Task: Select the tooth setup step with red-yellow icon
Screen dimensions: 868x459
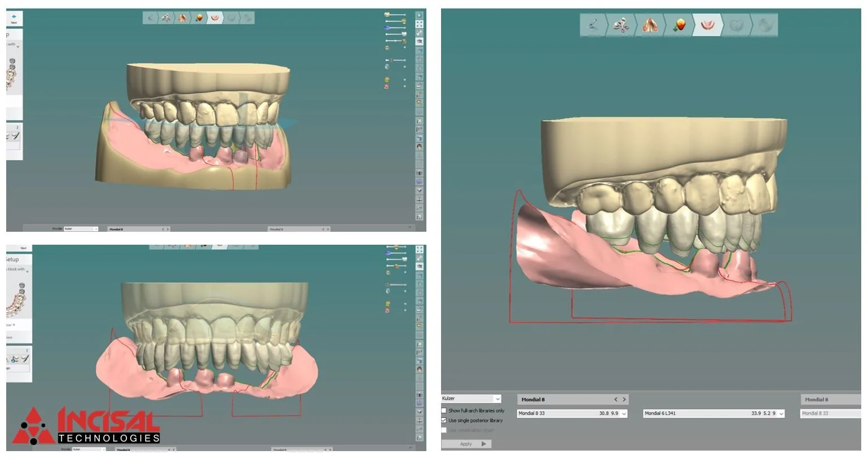Action: [x=680, y=25]
